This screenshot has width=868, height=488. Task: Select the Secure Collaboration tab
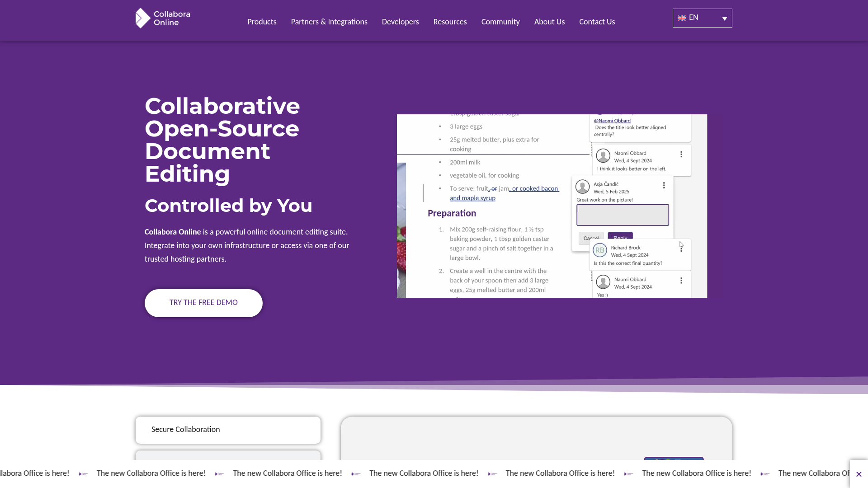pos(227,430)
